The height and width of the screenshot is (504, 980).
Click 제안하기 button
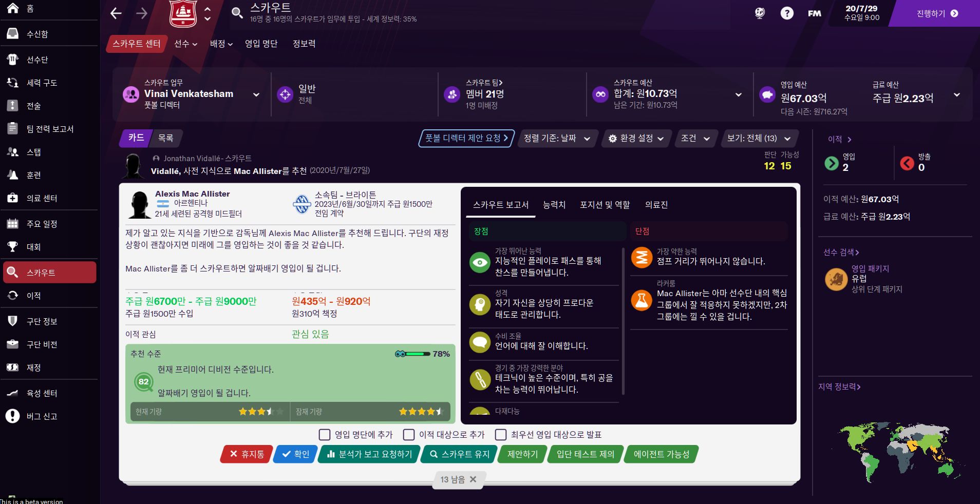coord(522,454)
